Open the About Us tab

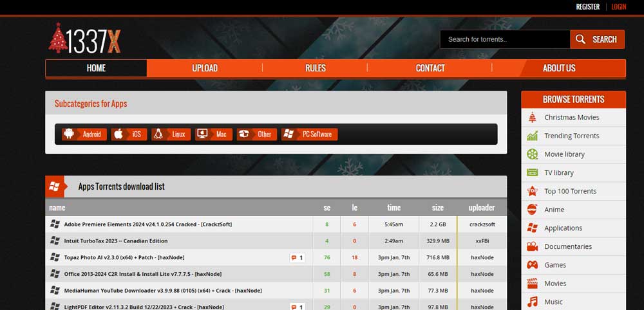pyautogui.click(x=558, y=68)
